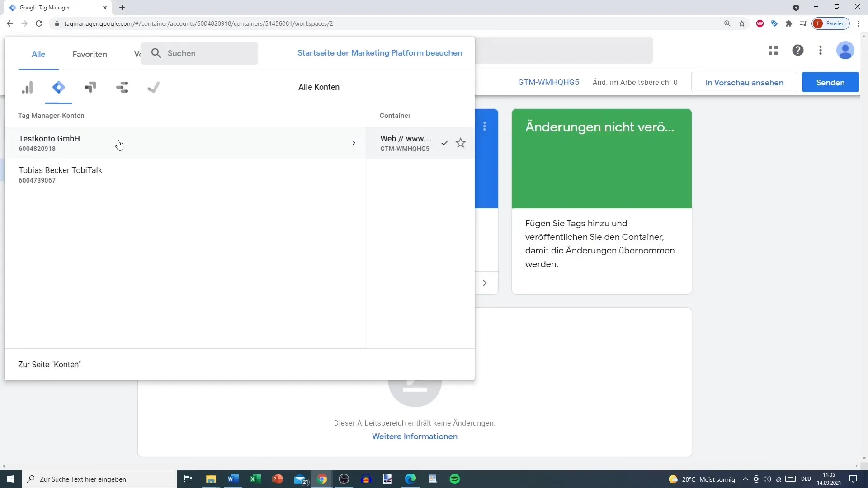Viewport: 868px width, 488px height.
Task: Open the media control playlist icon
Action: 803,23
